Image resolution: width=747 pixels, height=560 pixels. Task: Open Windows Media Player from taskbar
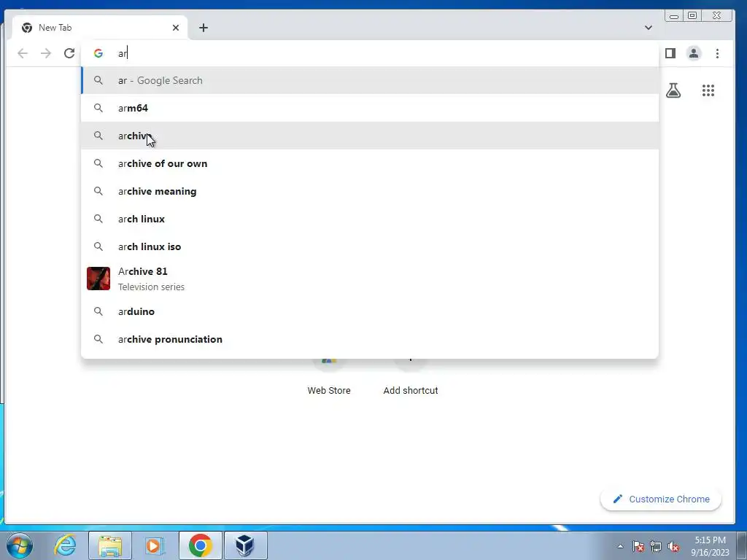point(154,545)
